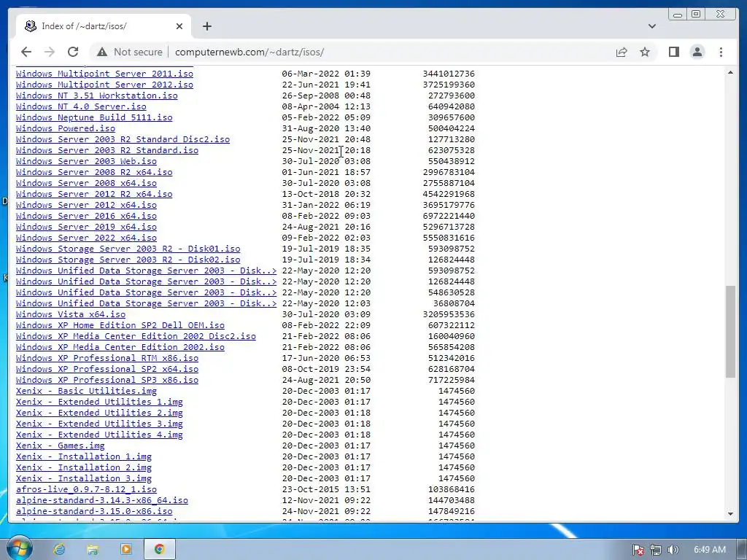Click file size 3441012736

[x=449, y=74]
